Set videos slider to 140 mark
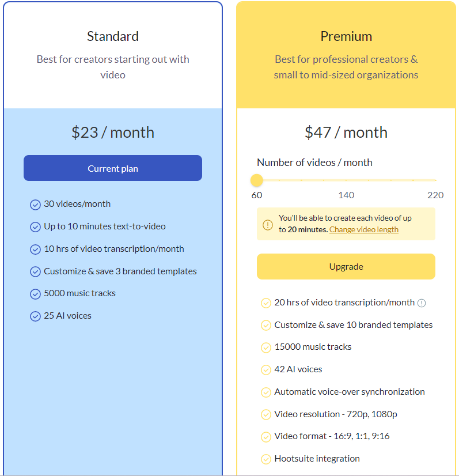Screen dimensions: 459x476 346,180
